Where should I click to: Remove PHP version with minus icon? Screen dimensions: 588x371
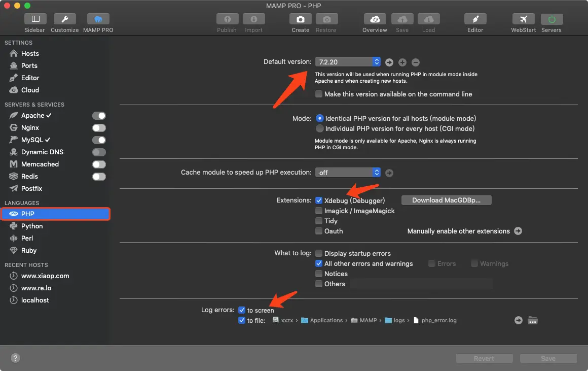[x=416, y=62]
